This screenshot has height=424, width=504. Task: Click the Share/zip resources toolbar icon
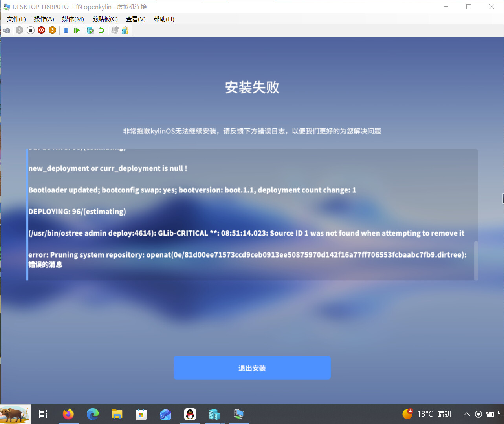125,30
